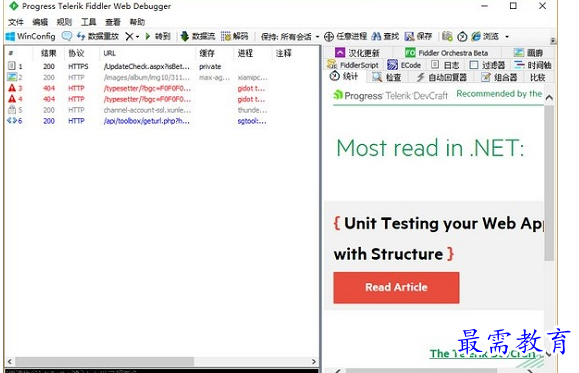Select session 4 red warning icon

point(12,99)
